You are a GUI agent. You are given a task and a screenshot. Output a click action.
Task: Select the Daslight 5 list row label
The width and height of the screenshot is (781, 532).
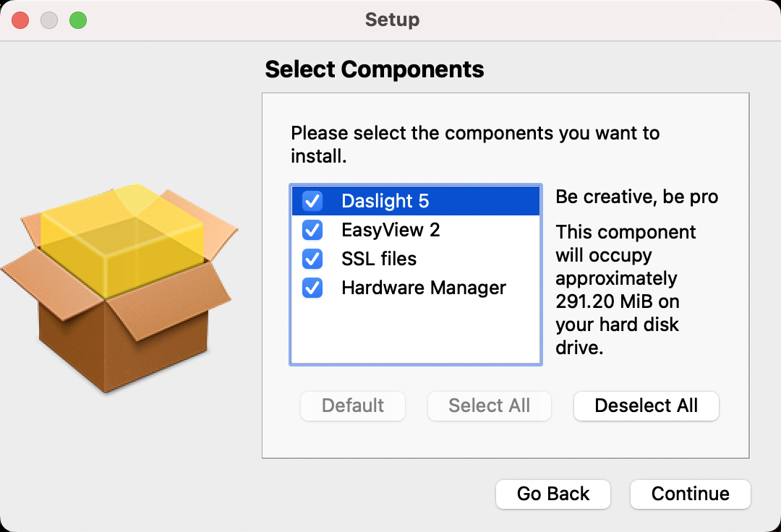tap(385, 201)
